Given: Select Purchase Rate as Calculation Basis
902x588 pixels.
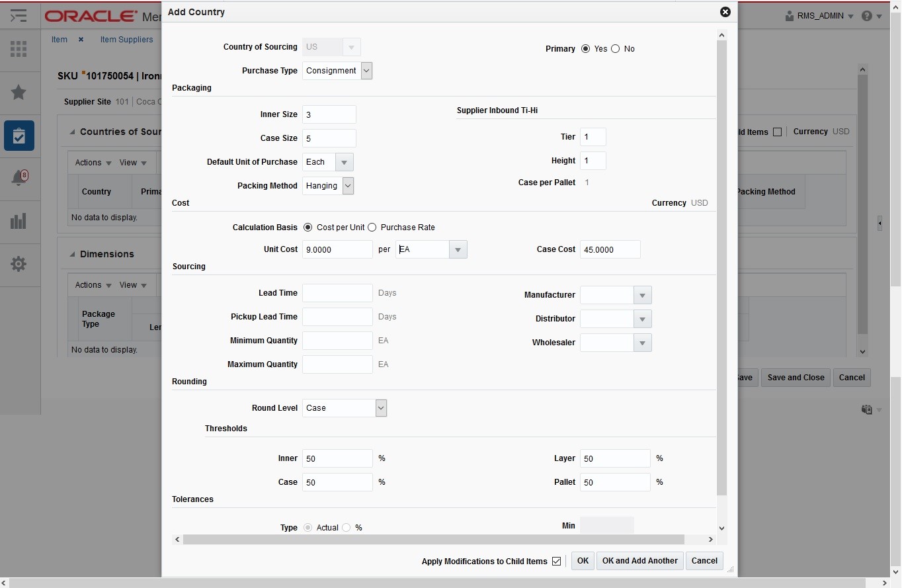Looking at the screenshot, I should point(371,227).
